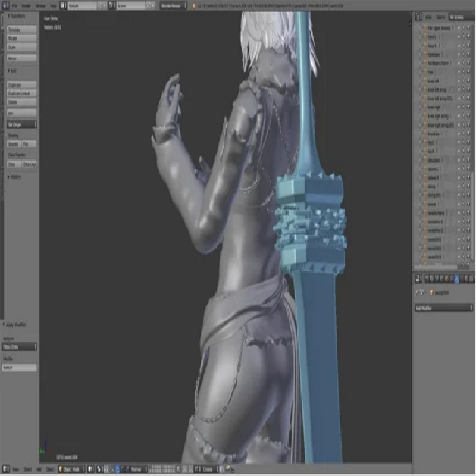The image size is (476, 476).
Task: Collapse the Transform panel header
Action: point(17,16)
